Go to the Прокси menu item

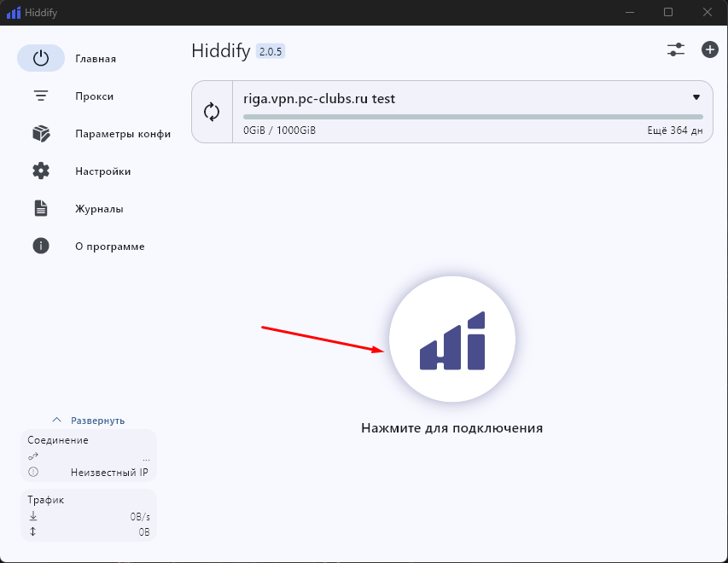tap(94, 96)
